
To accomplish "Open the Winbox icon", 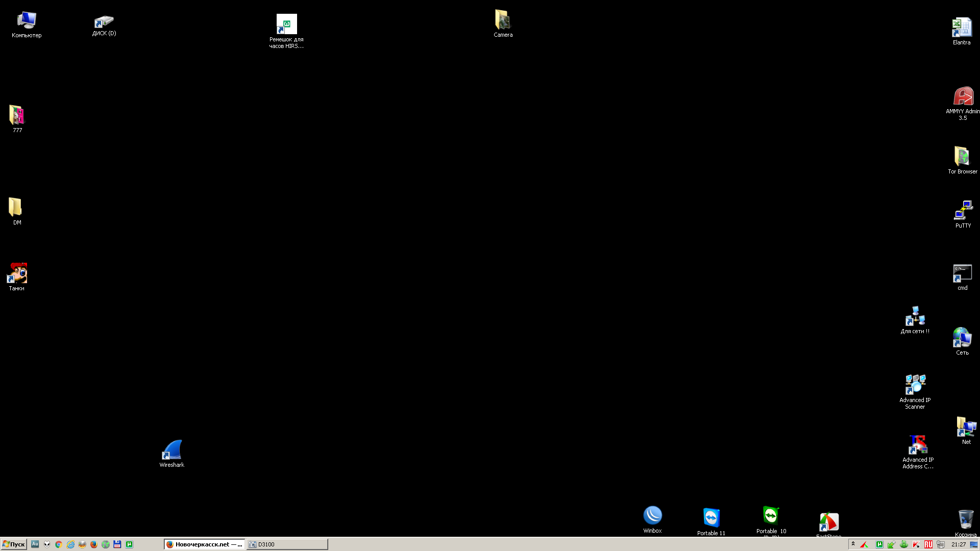I will pos(652,519).
